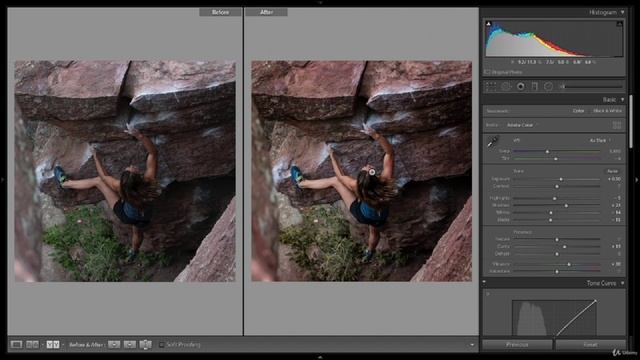
Task: Click the Contrast slider handle
Action: point(557,186)
